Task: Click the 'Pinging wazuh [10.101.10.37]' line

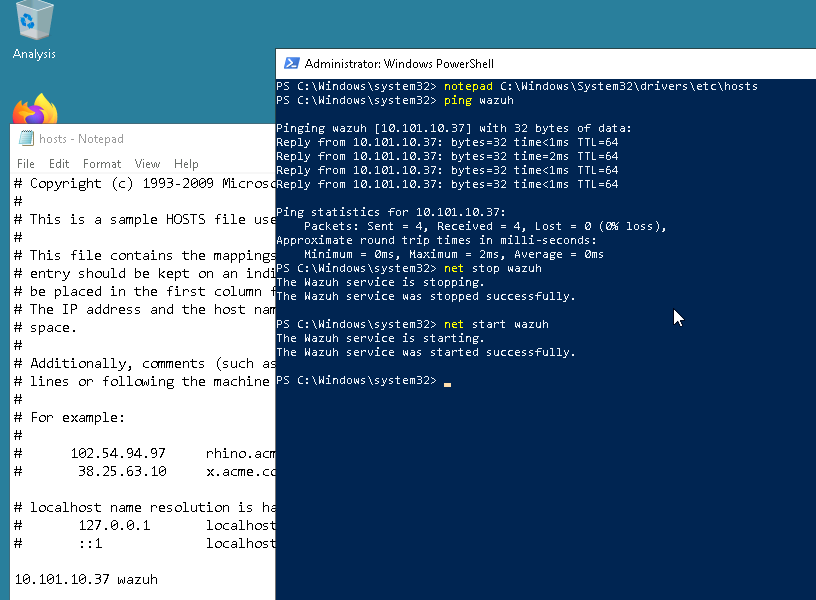Action: point(453,129)
